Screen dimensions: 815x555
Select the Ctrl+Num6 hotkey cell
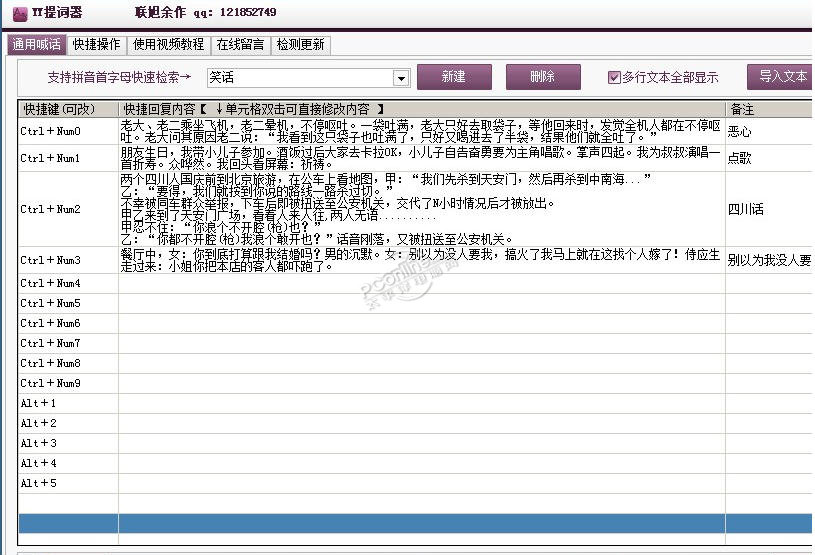pos(69,323)
